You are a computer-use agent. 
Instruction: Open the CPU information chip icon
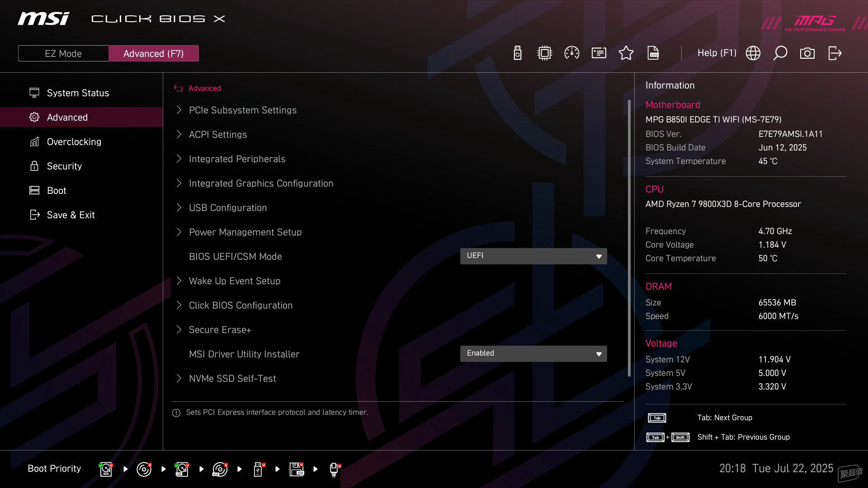[545, 53]
